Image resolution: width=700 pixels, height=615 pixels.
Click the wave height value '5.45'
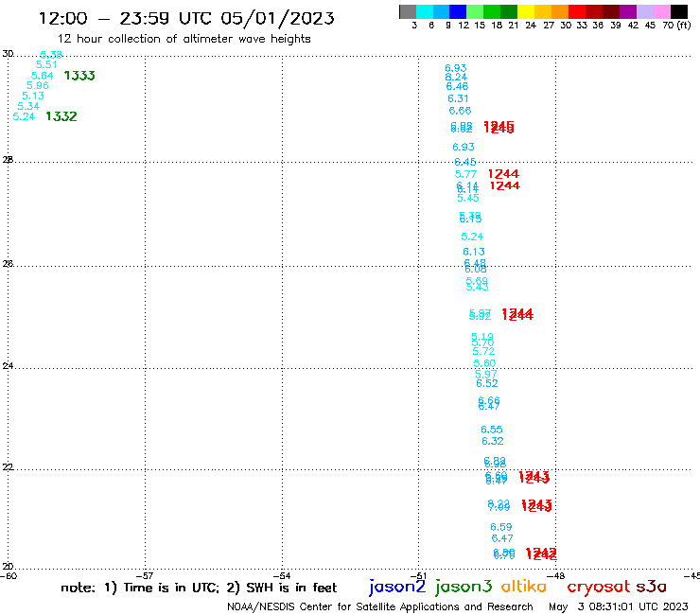point(468,198)
